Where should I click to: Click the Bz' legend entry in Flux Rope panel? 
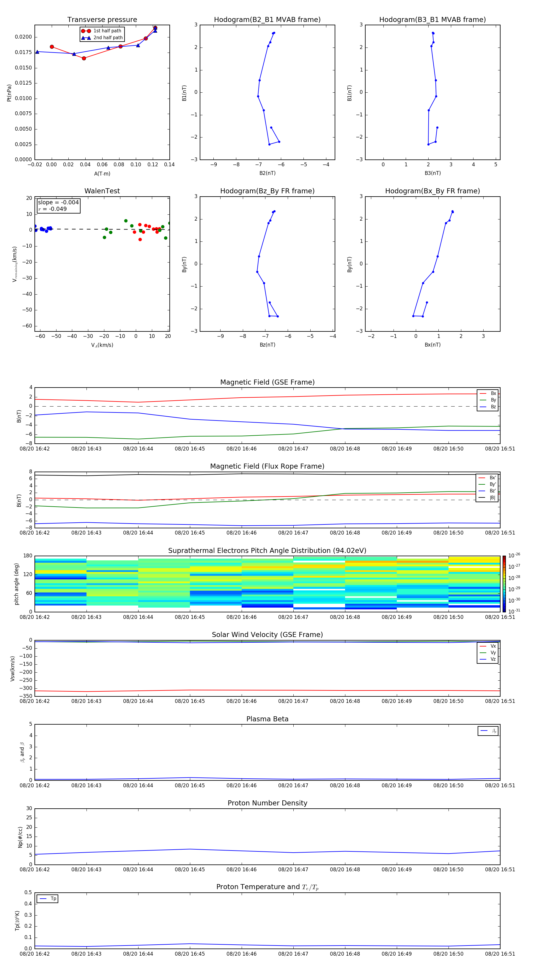tap(487, 491)
